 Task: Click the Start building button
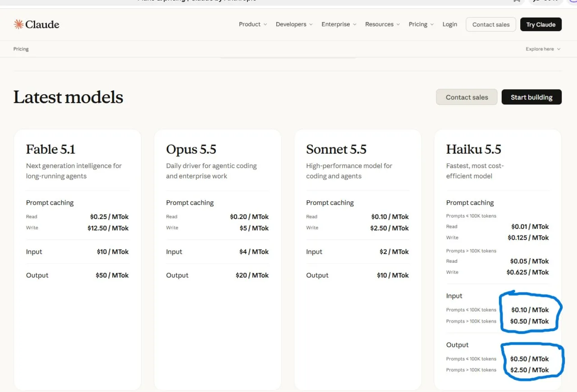(x=531, y=97)
